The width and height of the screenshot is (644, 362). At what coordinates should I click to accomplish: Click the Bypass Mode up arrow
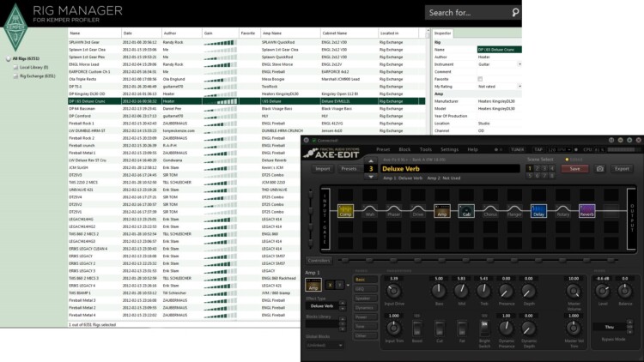[629, 323]
